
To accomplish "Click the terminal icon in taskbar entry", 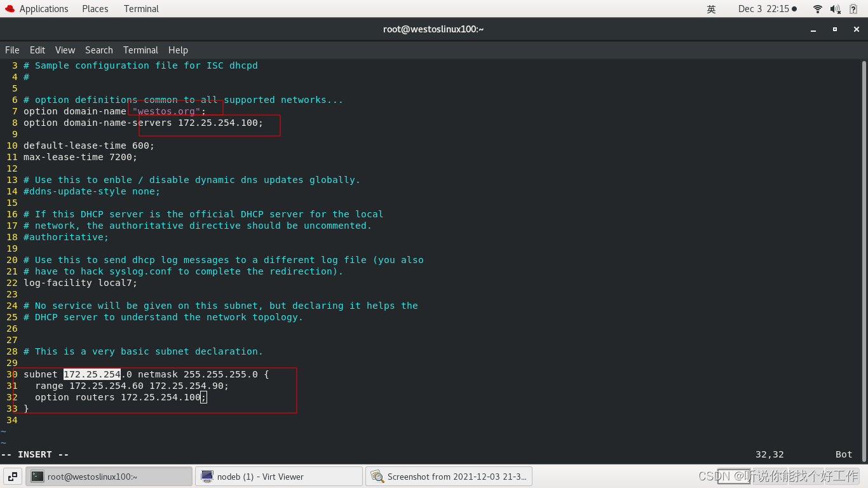I will (37, 477).
